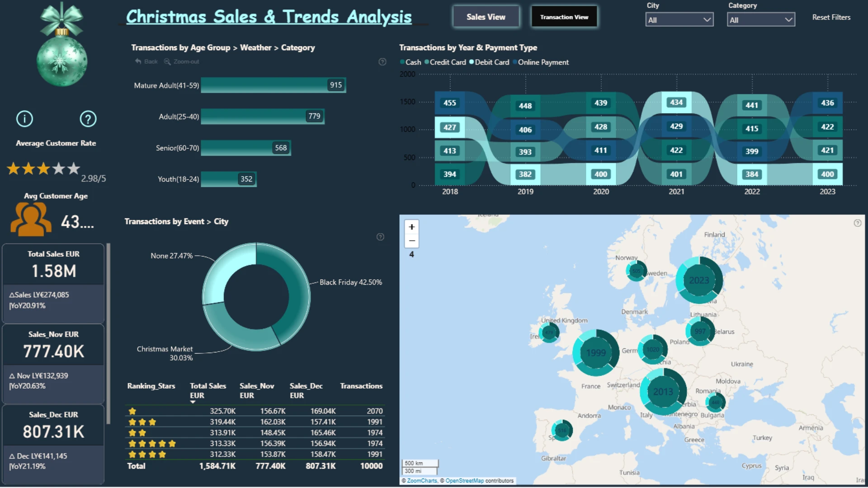Click Sales_Nov EUR 777.40K card
868x488 pixels.
click(x=53, y=364)
